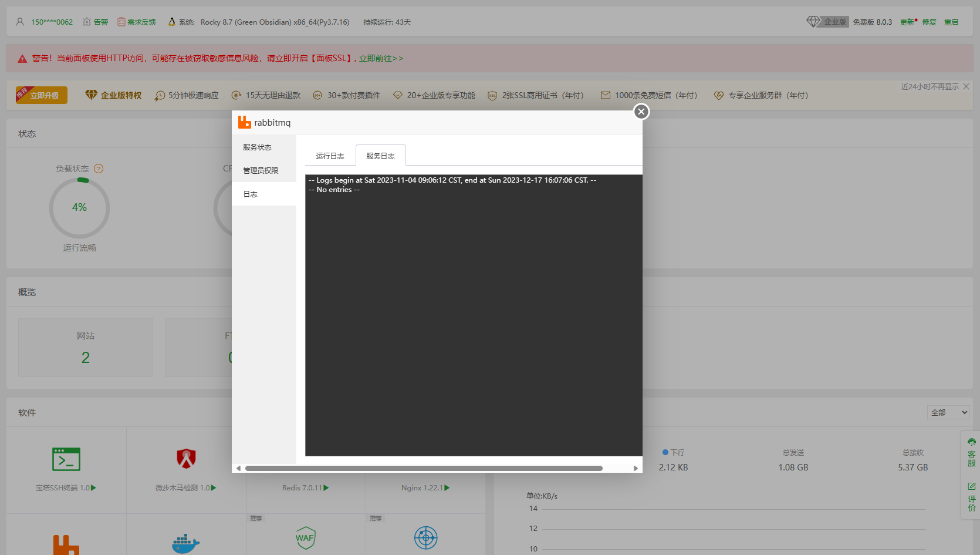Screen dimensions: 980x555
Task: Click the 30+款付费插件 icon
Action: pyautogui.click(x=317, y=95)
